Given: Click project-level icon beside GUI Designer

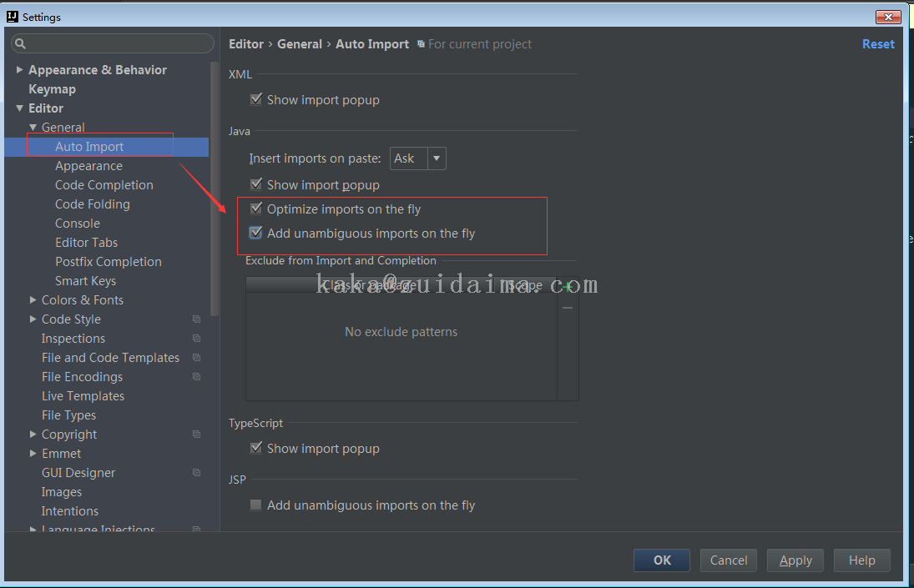Looking at the screenshot, I should (197, 473).
